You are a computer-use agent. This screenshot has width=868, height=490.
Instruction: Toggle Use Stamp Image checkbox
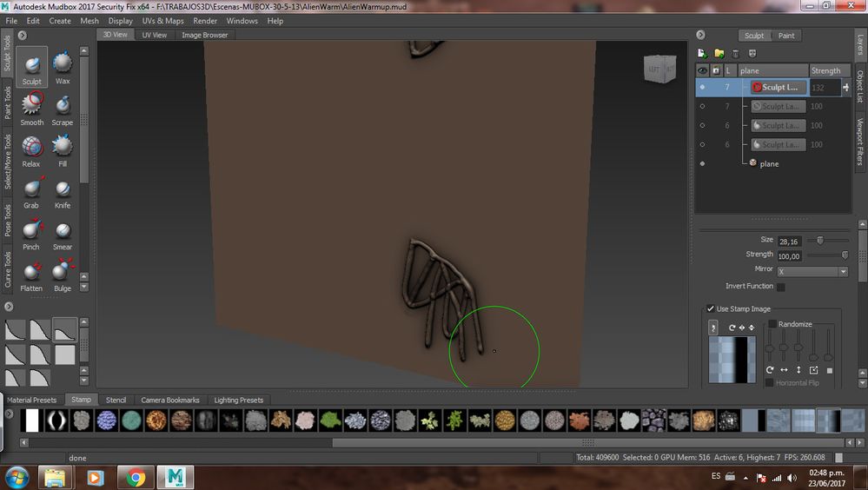pos(710,309)
